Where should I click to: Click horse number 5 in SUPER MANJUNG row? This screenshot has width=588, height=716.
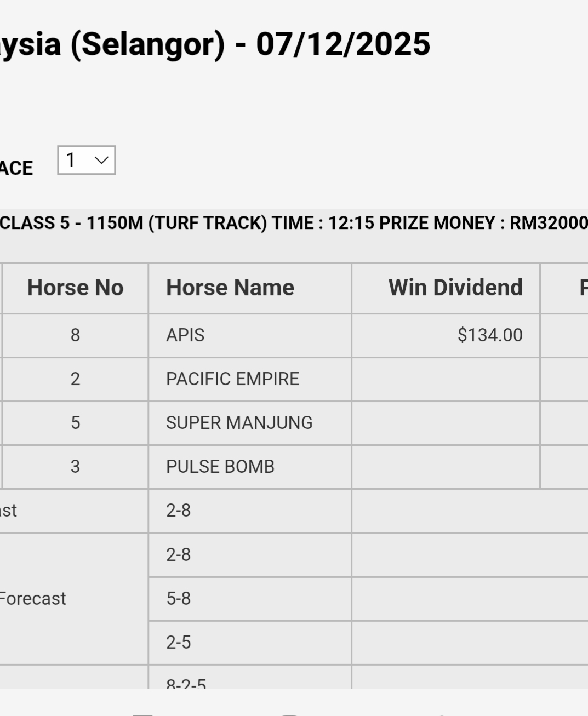click(75, 423)
